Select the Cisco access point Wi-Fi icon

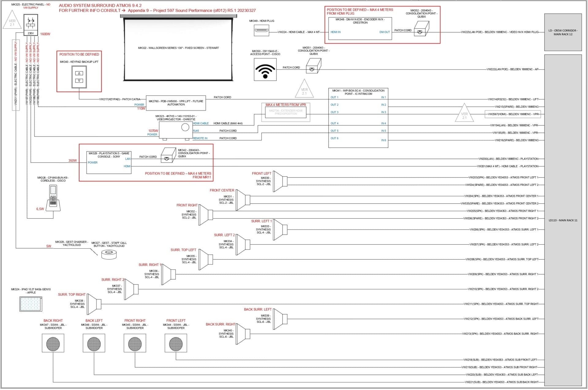point(265,70)
